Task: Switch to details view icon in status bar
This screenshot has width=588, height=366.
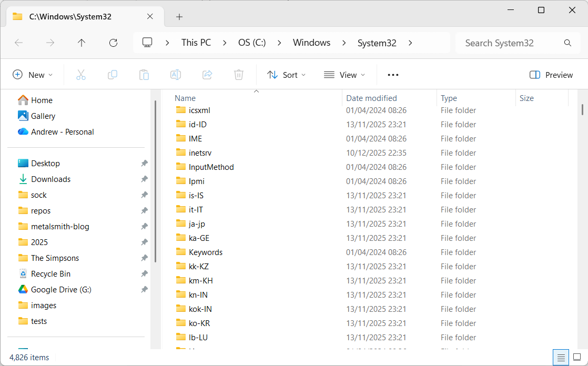Action: [561, 358]
